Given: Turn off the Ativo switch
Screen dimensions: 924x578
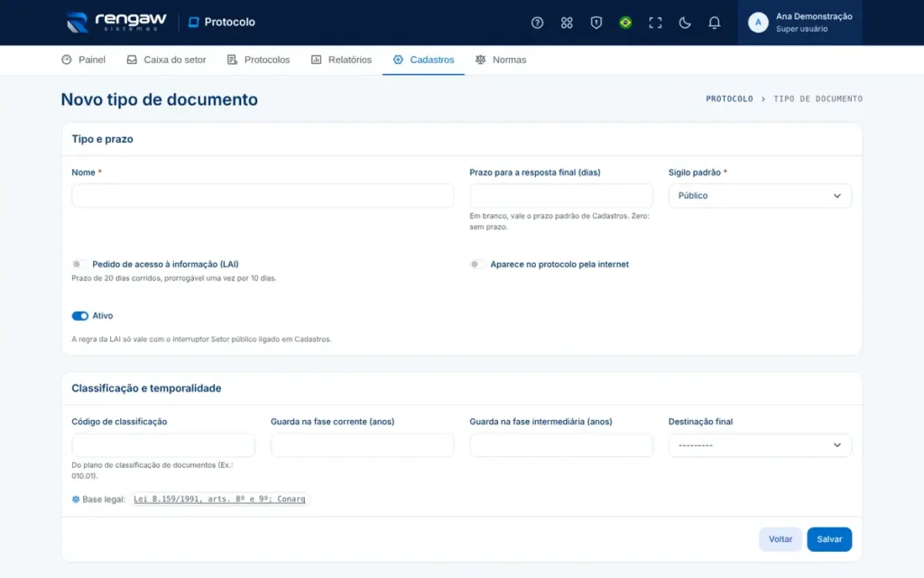Looking at the screenshot, I should [x=79, y=316].
